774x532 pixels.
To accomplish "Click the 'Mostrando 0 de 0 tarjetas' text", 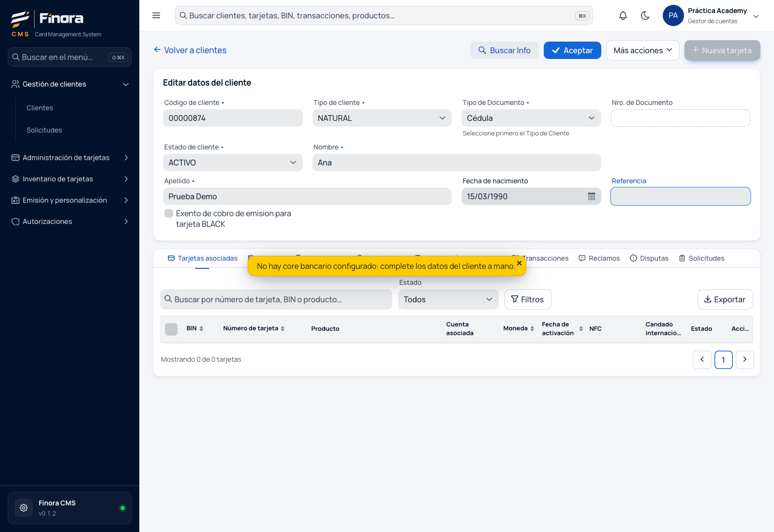I will pyautogui.click(x=201, y=359).
